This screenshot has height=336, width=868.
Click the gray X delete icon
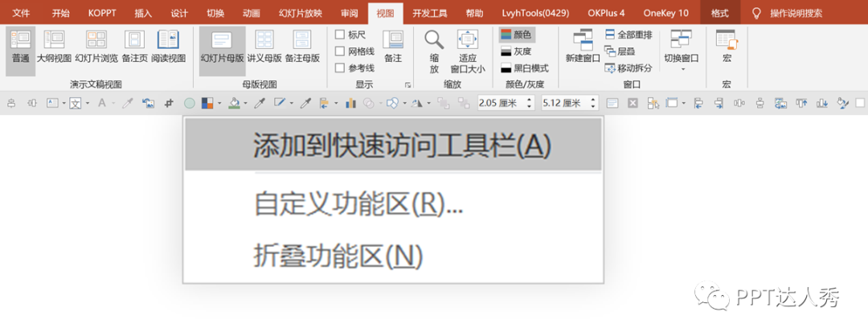click(x=633, y=102)
